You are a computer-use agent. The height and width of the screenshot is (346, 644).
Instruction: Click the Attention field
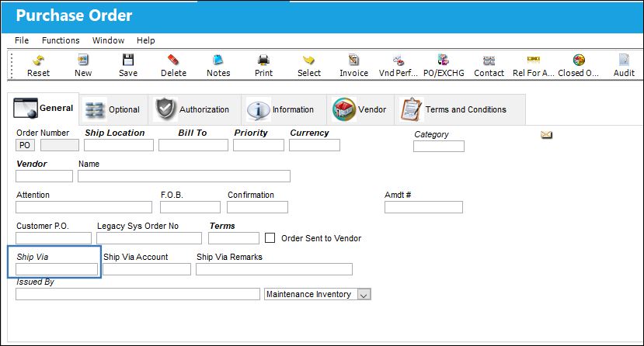pos(84,207)
